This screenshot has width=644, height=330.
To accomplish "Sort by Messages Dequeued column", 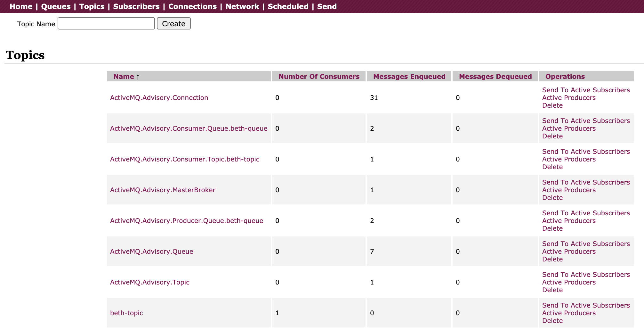I will (x=495, y=77).
